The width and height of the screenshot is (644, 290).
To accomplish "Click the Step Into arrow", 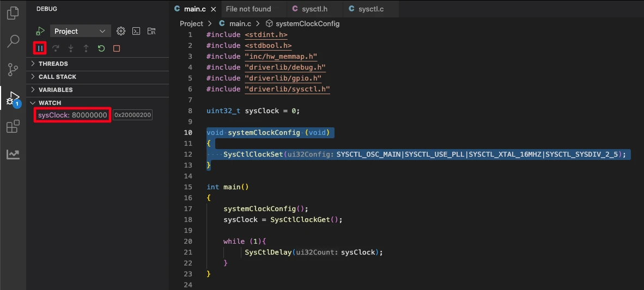I will click(71, 48).
